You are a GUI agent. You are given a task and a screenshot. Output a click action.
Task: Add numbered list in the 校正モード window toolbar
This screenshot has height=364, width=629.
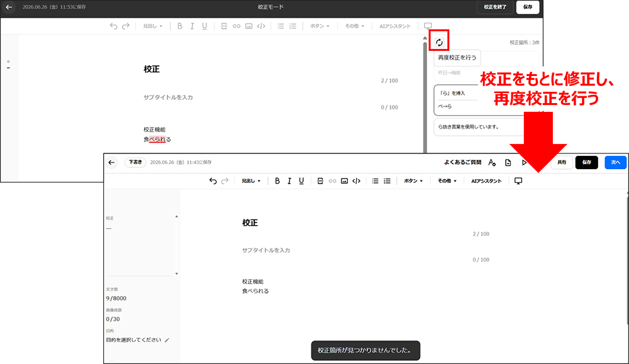pyautogui.click(x=293, y=26)
